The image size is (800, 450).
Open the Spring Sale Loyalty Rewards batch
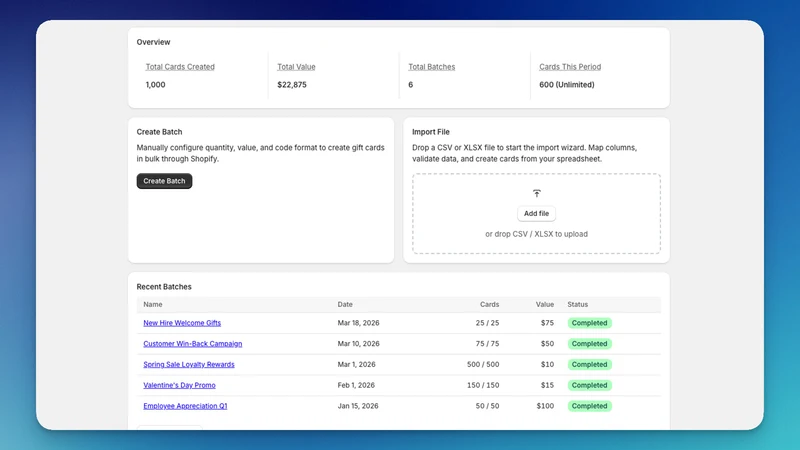click(189, 364)
